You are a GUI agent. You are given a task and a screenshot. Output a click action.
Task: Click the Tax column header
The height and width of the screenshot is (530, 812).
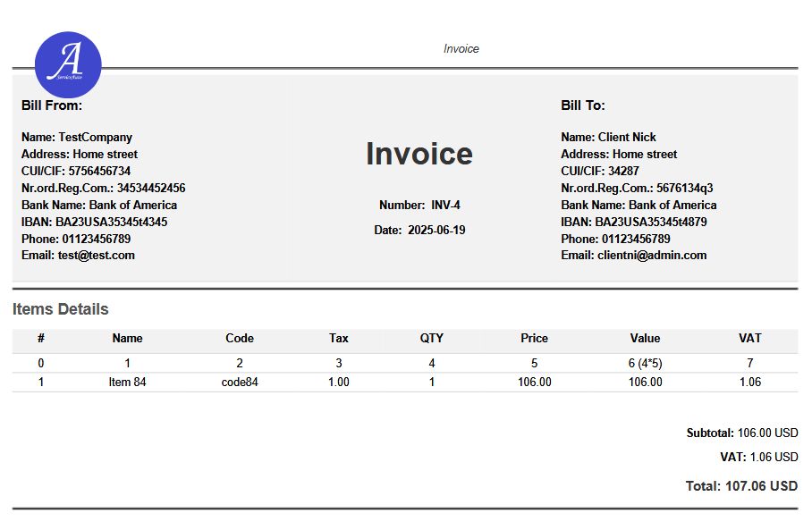pyautogui.click(x=339, y=338)
